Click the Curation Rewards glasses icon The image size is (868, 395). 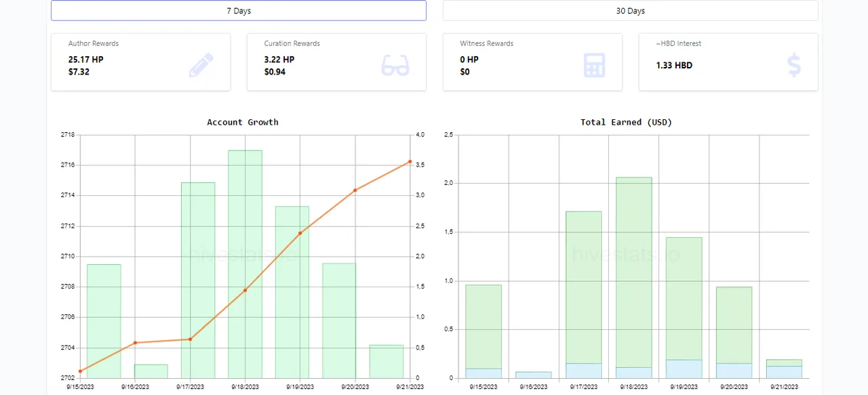[395, 65]
